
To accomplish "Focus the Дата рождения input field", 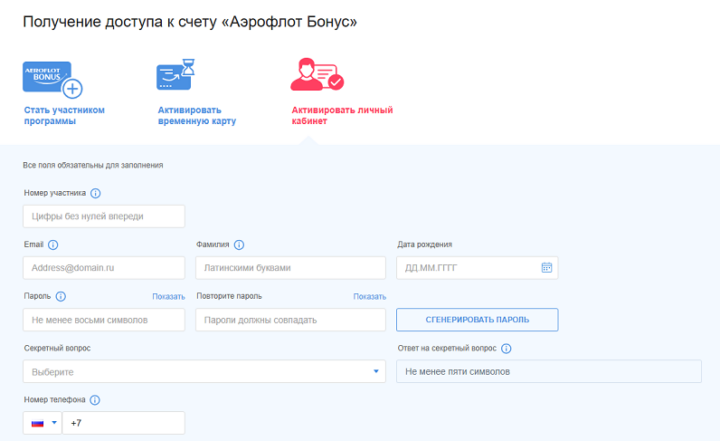I will click(x=477, y=268).
